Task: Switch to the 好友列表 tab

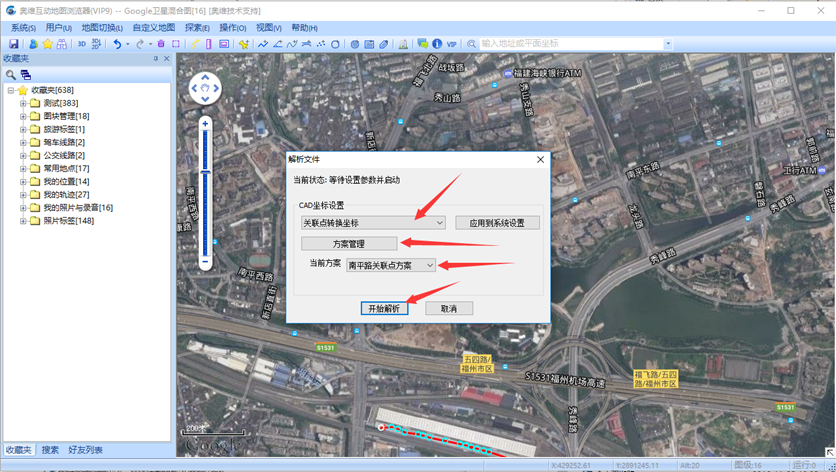Action: pos(85,450)
